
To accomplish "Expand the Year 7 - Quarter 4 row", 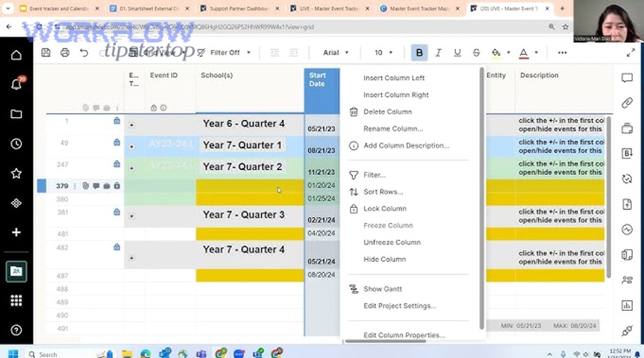I will point(132,259).
